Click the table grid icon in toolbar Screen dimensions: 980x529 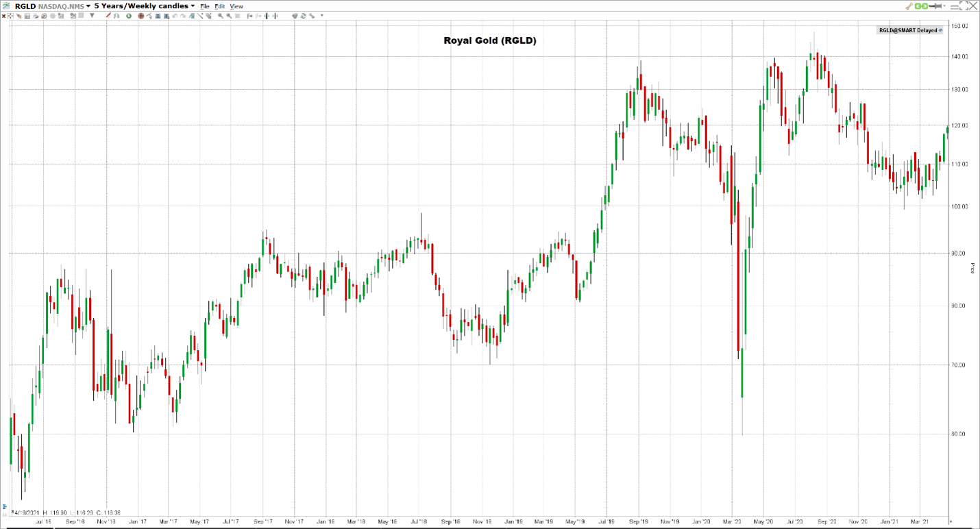27,16
